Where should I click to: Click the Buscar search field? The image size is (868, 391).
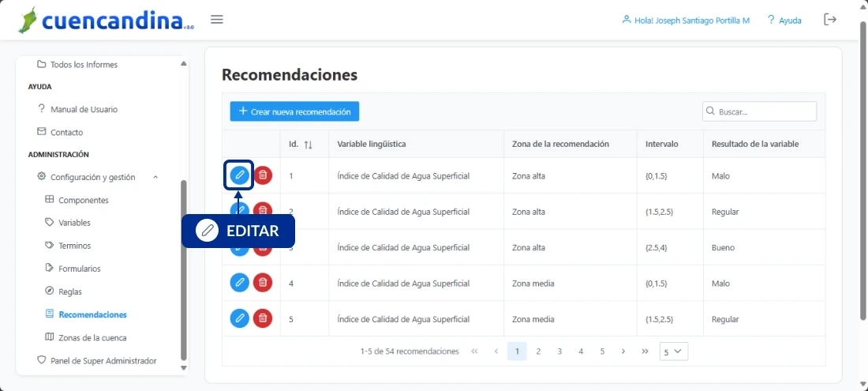pyautogui.click(x=764, y=112)
